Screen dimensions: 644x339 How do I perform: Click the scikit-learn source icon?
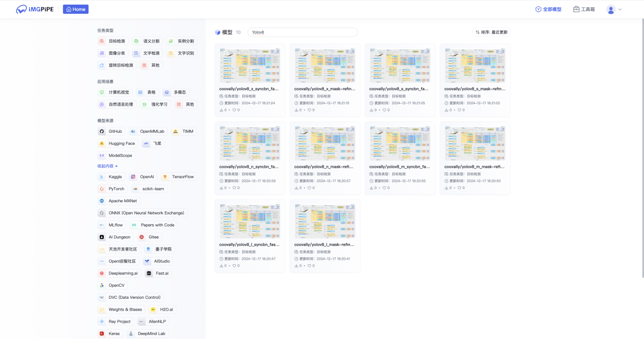(135, 189)
